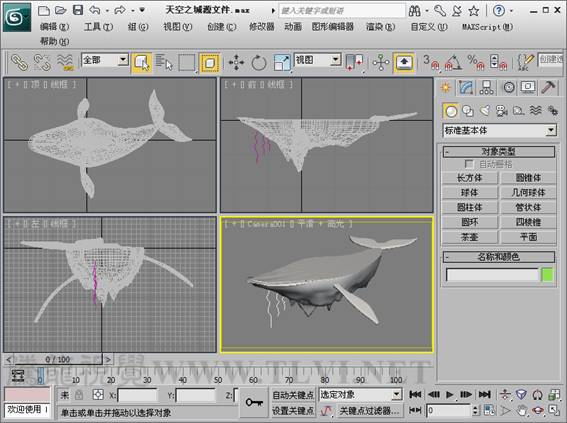Image resolution: width=567 pixels, height=423 pixels.
Task: Open the 创建(C) menu
Action: click(222, 27)
